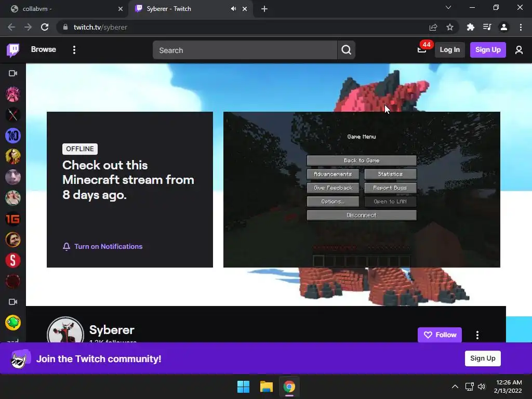This screenshot has height=399, width=532.
Task: Open the dark red circle avatar channel
Action: (13, 281)
